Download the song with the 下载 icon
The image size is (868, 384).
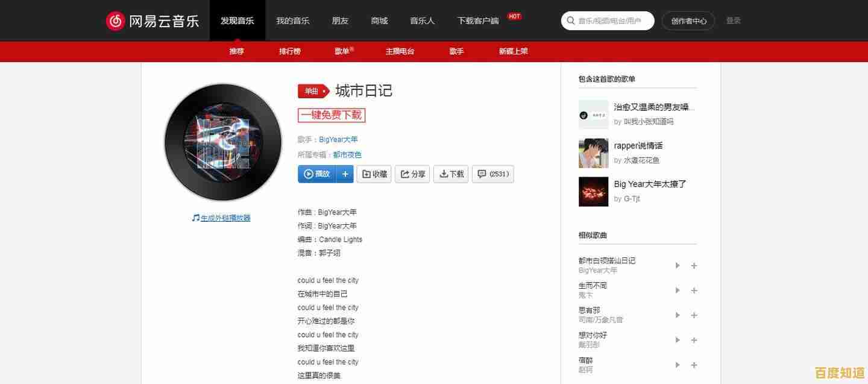pos(450,174)
